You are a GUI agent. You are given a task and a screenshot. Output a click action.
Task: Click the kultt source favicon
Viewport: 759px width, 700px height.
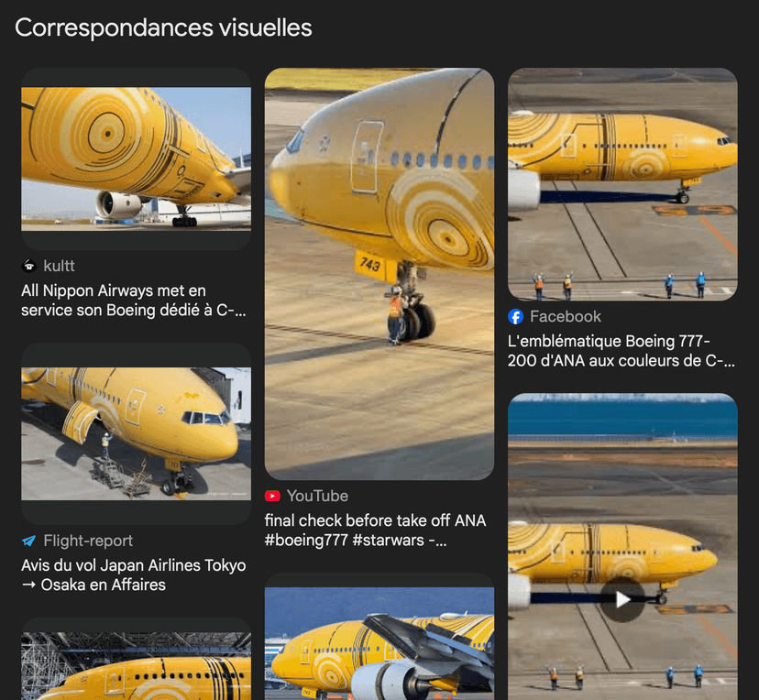tap(29, 266)
